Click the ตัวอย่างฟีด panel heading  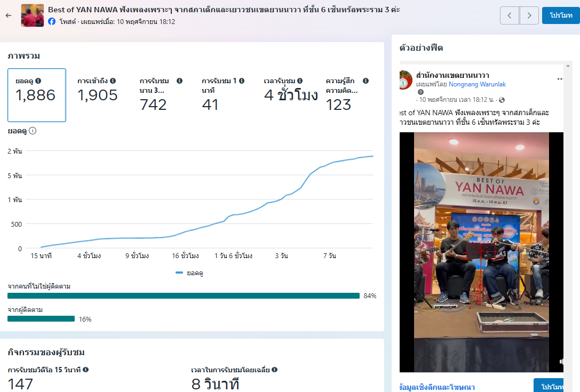422,47
